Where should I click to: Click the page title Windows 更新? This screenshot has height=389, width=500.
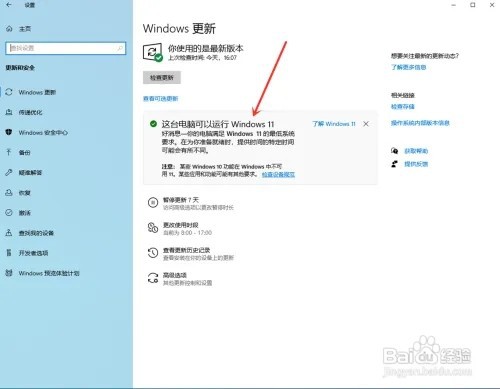(x=179, y=29)
